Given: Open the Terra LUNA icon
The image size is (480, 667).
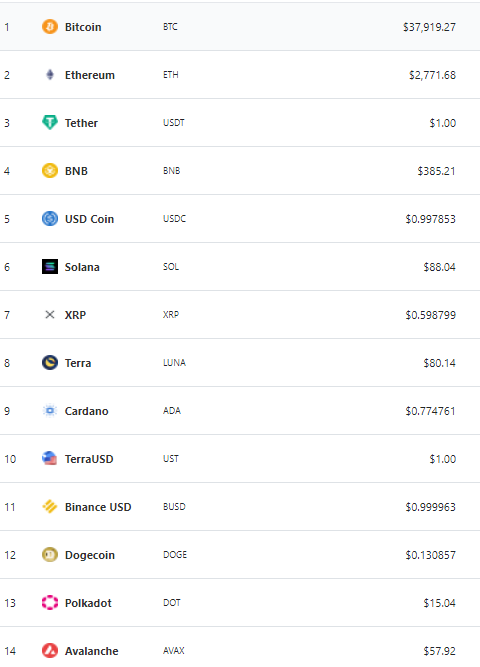Looking at the screenshot, I should [50, 363].
